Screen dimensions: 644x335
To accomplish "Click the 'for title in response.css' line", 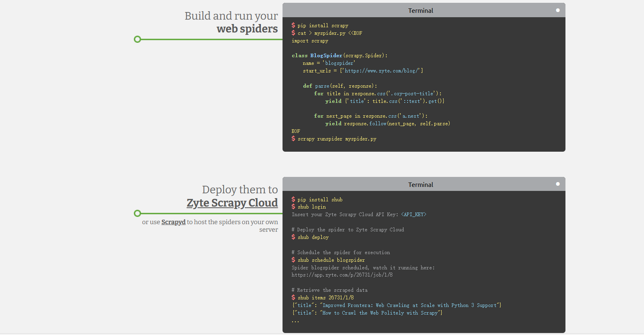I will tap(378, 94).
